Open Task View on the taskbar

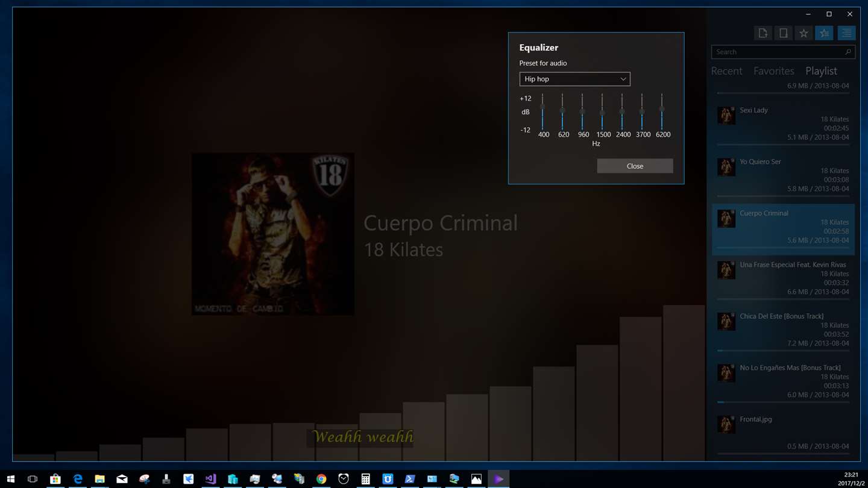click(x=33, y=479)
